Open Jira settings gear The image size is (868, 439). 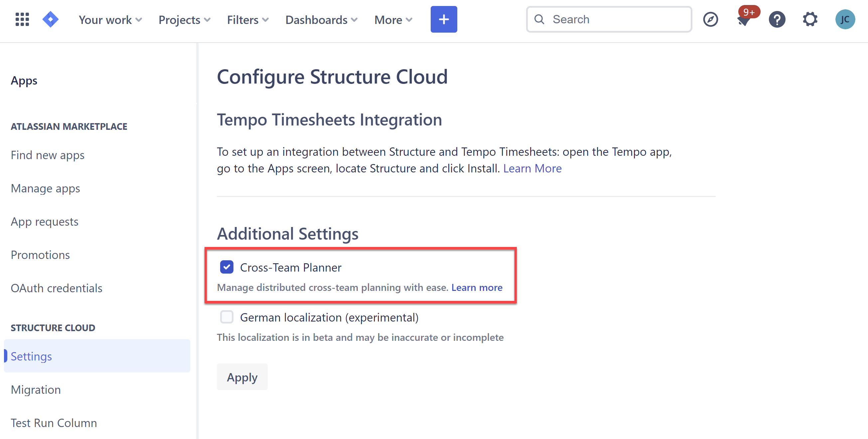pos(810,19)
